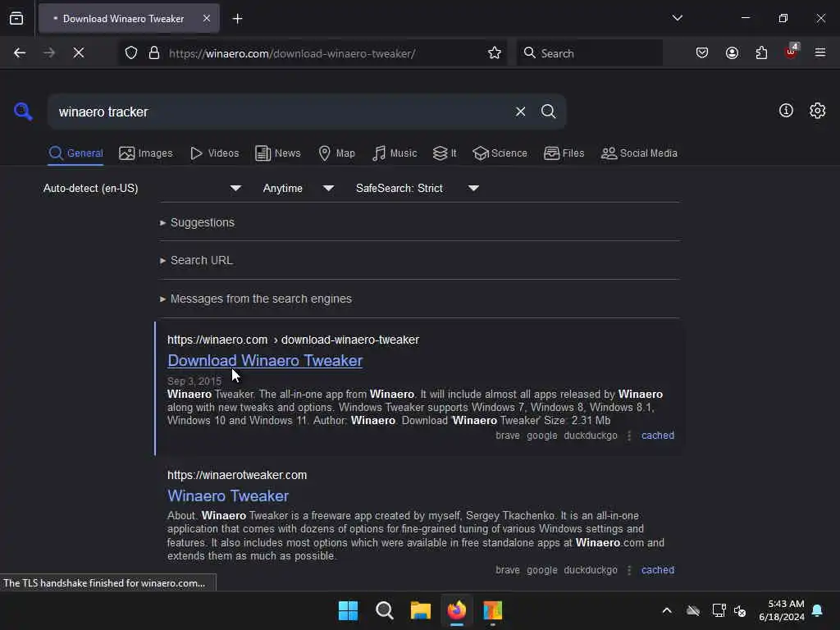The image size is (840, 630).
Task: Open Firefox account icon
Action: [x=732, y=53]
